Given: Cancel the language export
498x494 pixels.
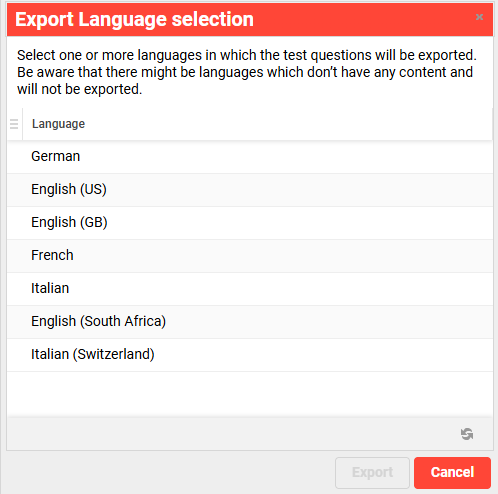Looking at the screenshot, I should click(x=452, y=472).
